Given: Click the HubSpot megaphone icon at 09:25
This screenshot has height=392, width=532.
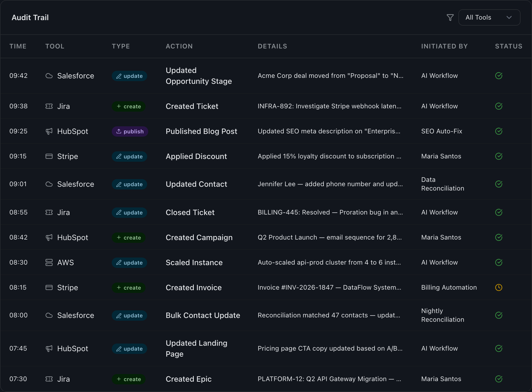Looking at the screenshot, I should pyautogui.click(x=49, y=131).
